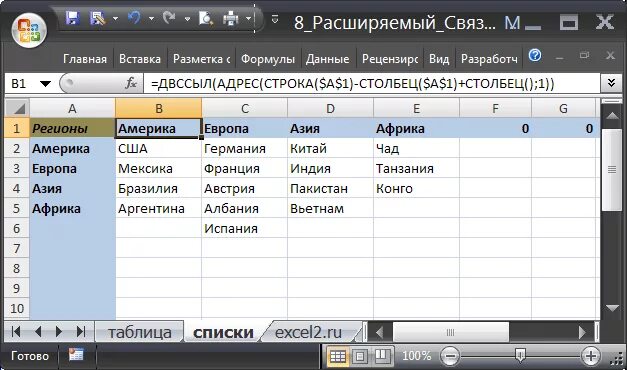Open zoom dialog via 100% label
The height and width of the screenshot is (370, 627).
(417, 356)
